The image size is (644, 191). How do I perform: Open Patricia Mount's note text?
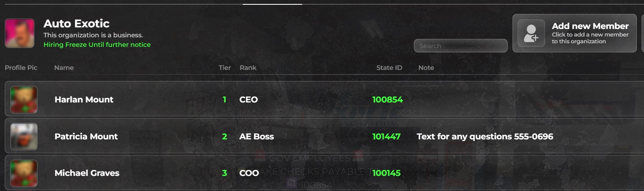tap(485, 137)
